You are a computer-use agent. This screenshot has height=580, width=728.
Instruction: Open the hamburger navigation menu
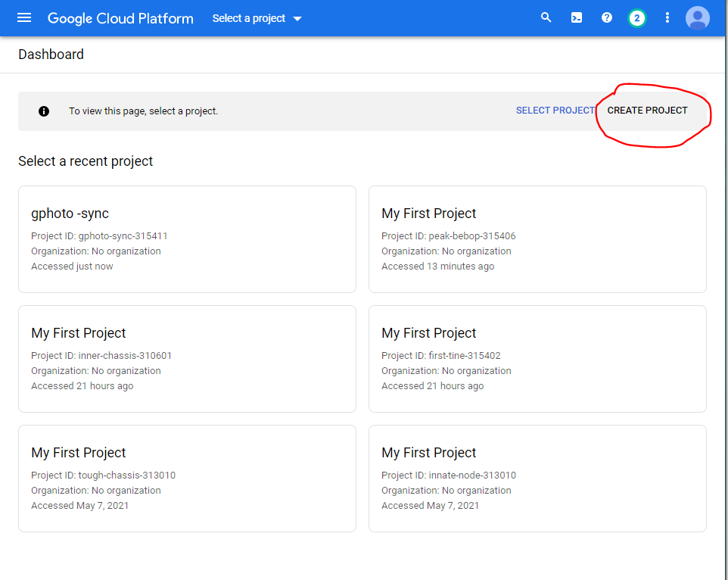24,18
